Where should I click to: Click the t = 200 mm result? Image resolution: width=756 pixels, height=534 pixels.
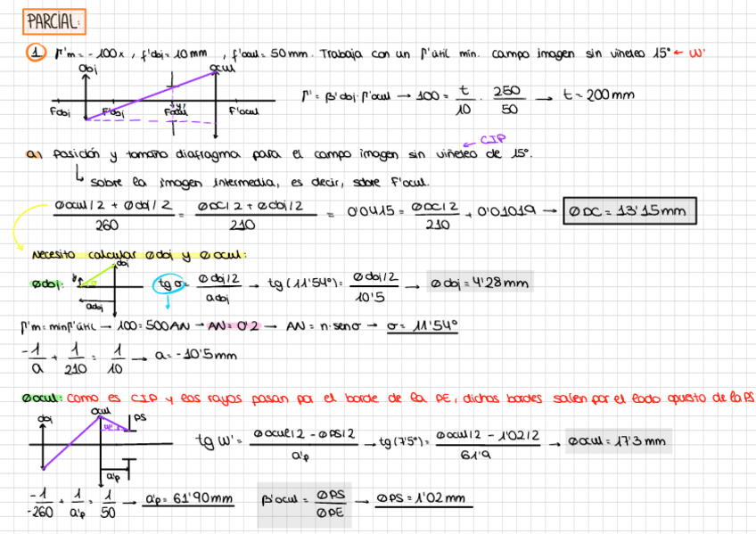click(x=599, y=95)
